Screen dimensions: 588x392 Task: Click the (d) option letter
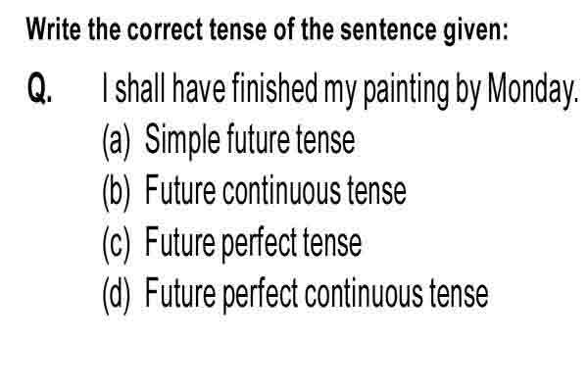coord(117,295)
